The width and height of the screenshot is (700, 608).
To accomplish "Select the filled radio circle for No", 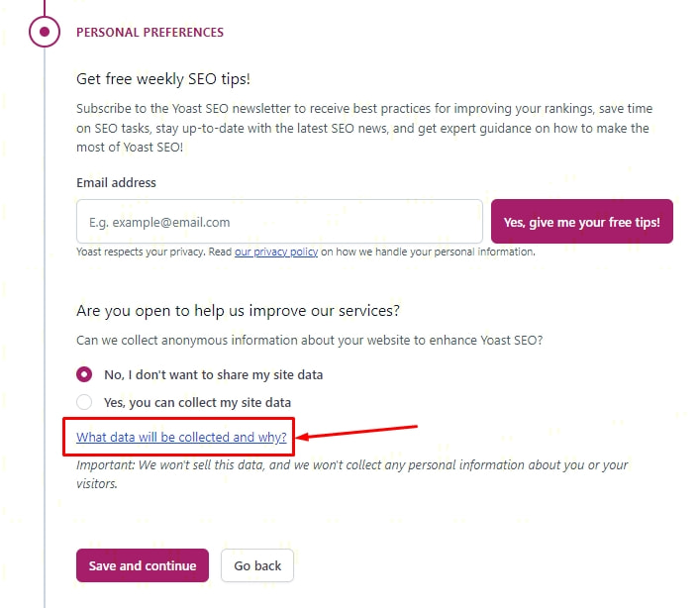I will point(84,375).
